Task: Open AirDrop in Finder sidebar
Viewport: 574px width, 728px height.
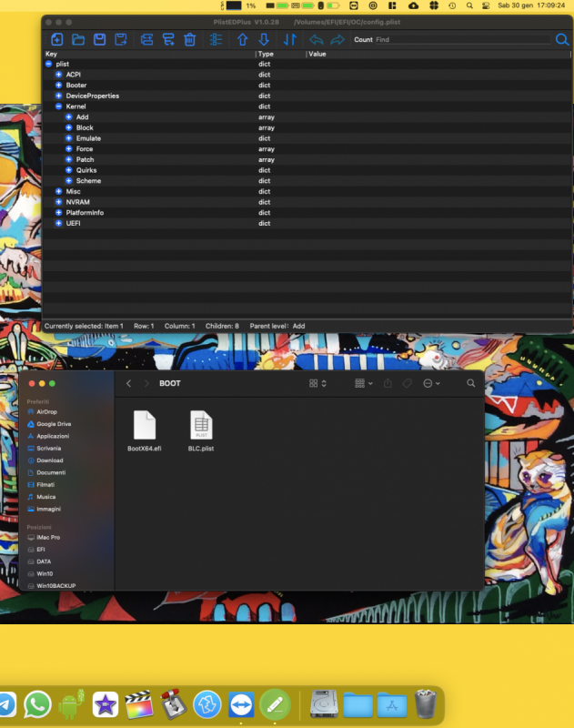Action: click(46, 412)
